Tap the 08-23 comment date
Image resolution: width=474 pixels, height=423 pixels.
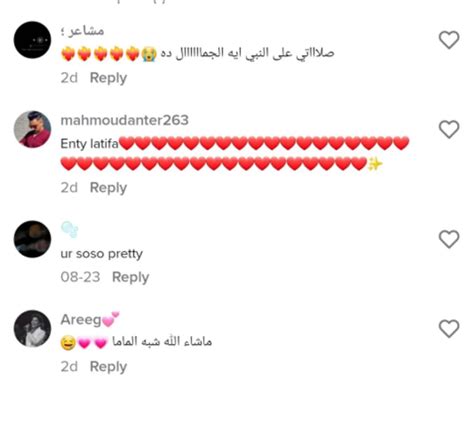[80, 277]
